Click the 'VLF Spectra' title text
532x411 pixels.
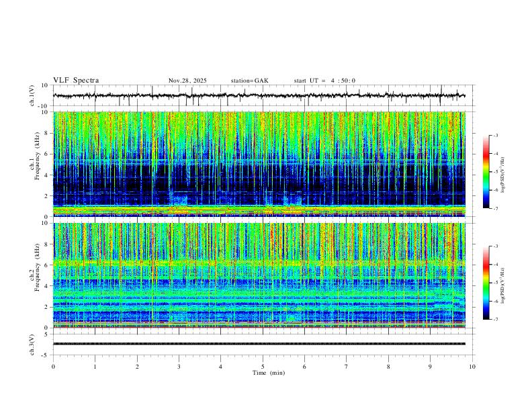click(x=76, y=81)
